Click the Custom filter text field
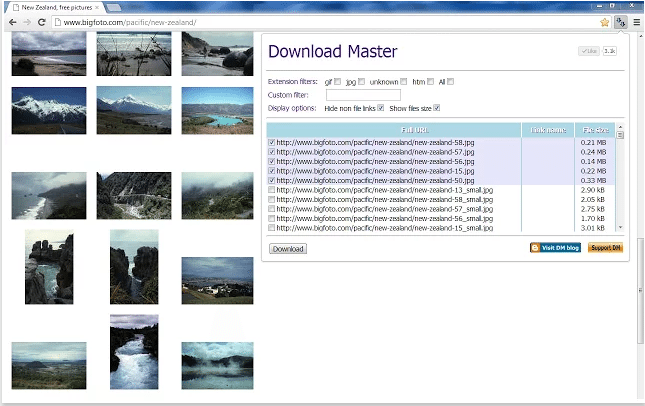Screen dimensions: 645x406 tap(363, 95)
